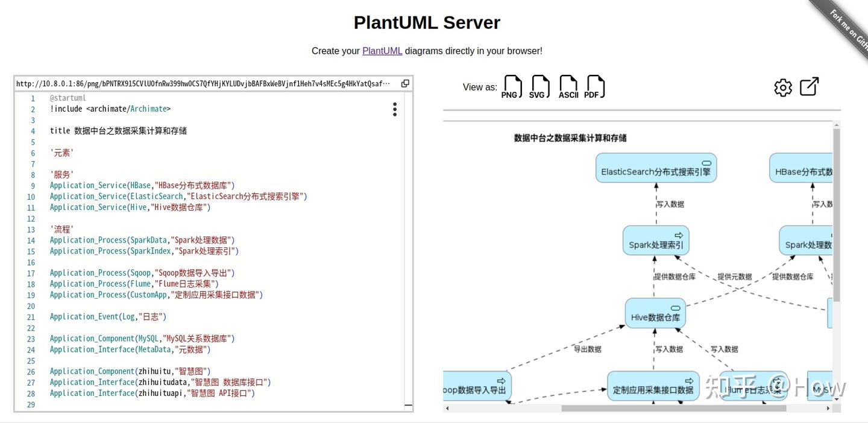Open the settings gear
The width and height of the screenshot is (868, 423).
tap(782, 87)
